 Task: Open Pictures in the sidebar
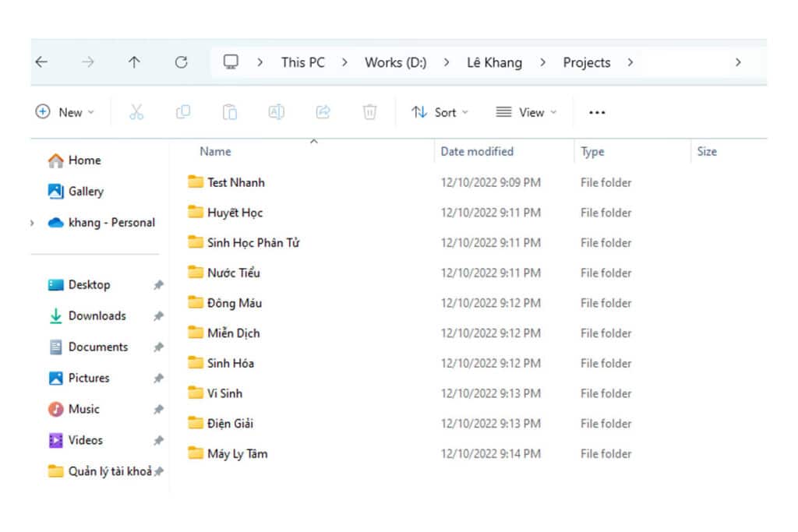pos(79,378)
